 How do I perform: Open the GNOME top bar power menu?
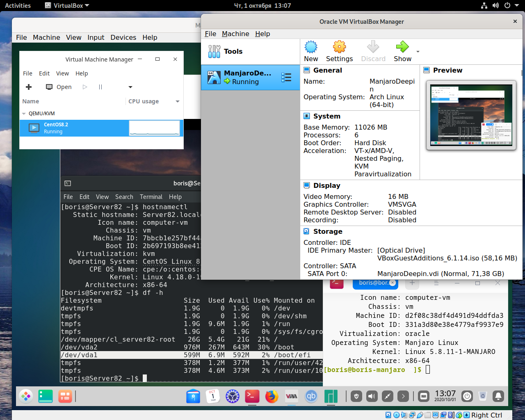(x=507, y=6)
